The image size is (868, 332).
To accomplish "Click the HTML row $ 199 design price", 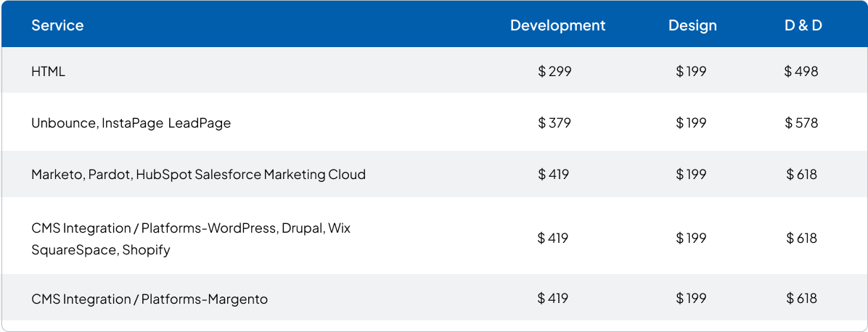I will [x=691, y=72].
